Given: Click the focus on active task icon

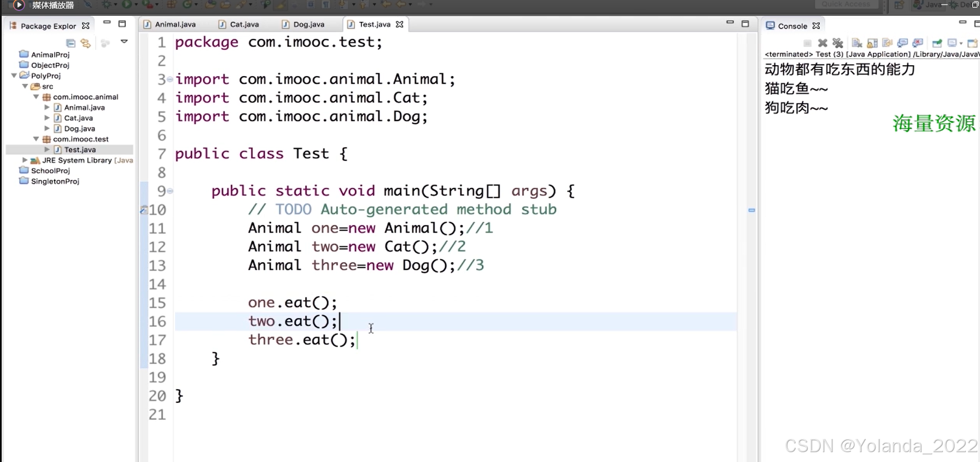Looking at the screenshot, I should [106, 43].
